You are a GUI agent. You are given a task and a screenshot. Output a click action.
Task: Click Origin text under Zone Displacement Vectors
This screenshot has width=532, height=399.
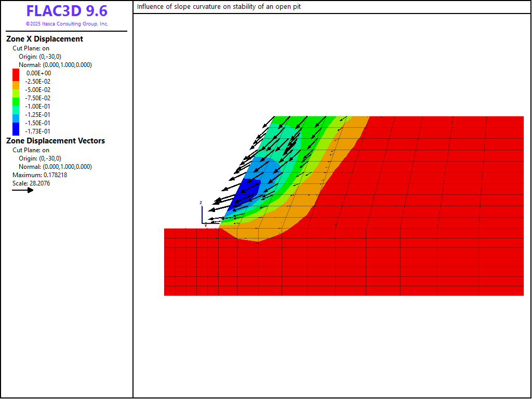coord(40,158)
